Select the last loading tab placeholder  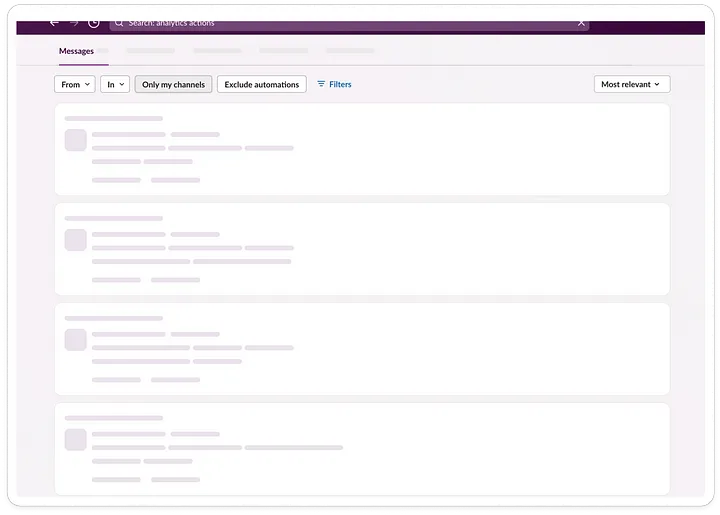pos(350,50)
